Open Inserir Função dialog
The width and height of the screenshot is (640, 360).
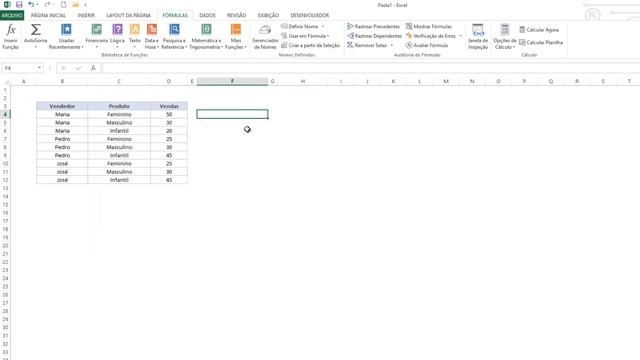pyautogui.click(x=11, y=37)
